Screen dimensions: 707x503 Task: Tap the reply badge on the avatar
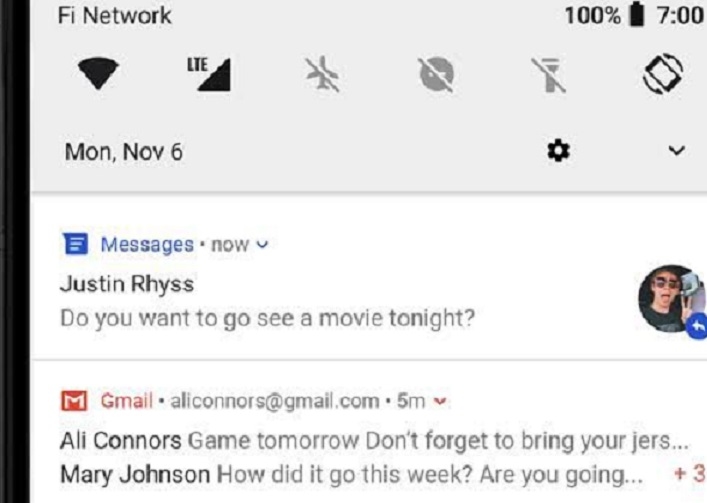[x=697, y=325]
